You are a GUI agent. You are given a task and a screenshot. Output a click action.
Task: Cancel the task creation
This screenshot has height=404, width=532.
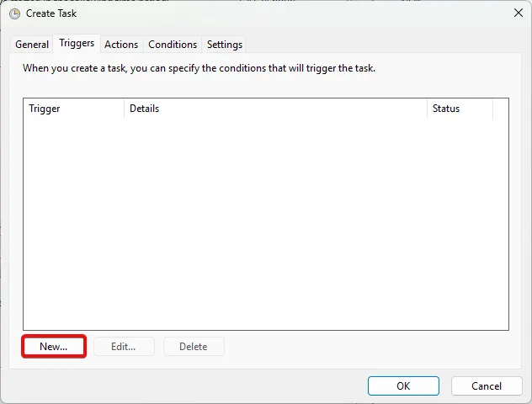point(487,386)
